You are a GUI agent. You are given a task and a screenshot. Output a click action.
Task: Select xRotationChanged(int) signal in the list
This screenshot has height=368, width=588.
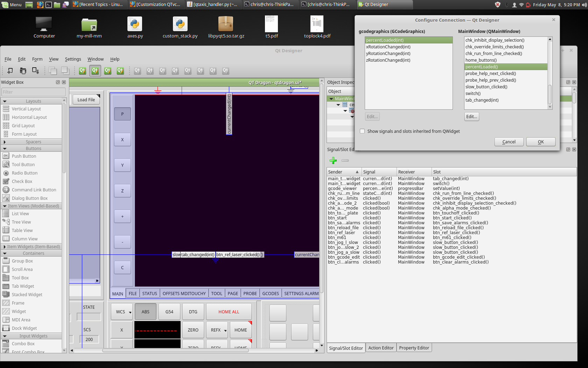click(408, 47)
